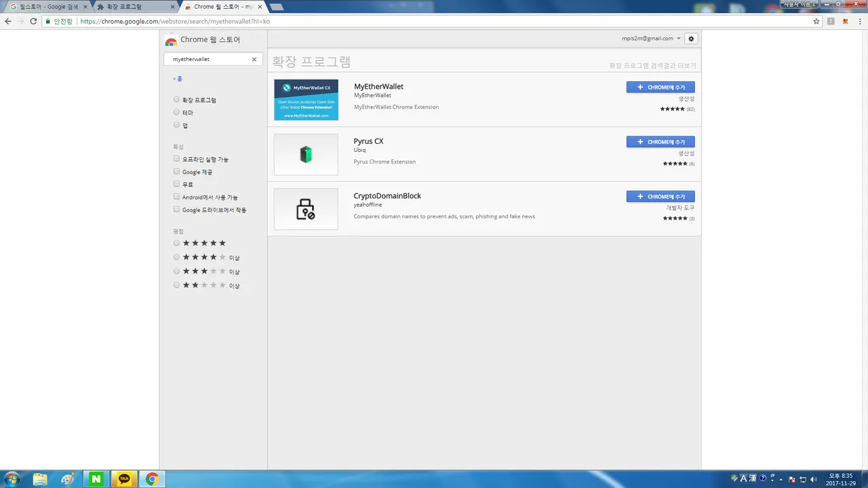Click IME help question mark icon

pyautogui.click(x=763, y=478)
